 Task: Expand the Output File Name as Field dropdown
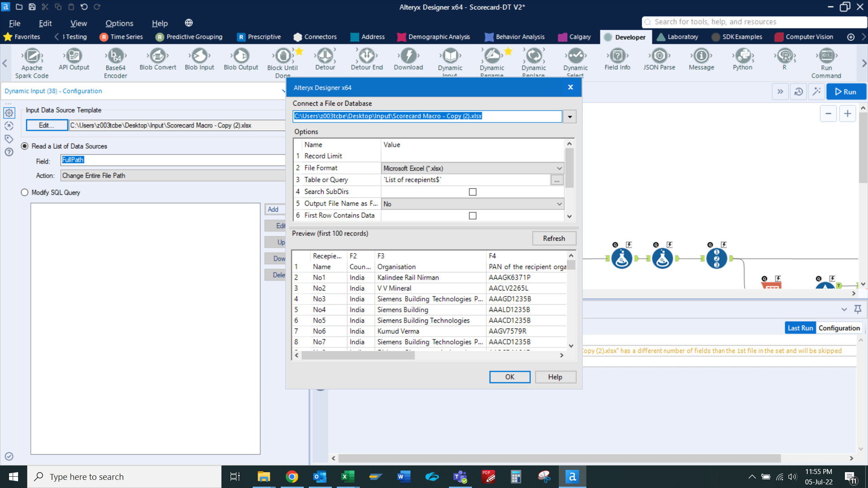click(559, 204)
